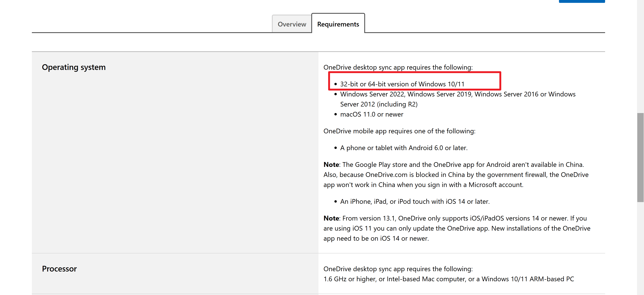The width and height of the screenshot is (644, 295).
Task: Click the Google Play store note paragraph
Action: click(456, 174)
